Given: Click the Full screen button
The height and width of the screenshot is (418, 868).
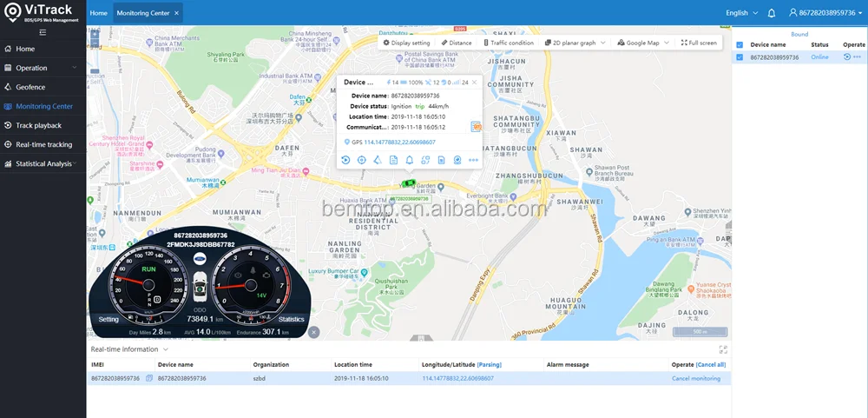Looking at the screenshot, I should 699,43.
